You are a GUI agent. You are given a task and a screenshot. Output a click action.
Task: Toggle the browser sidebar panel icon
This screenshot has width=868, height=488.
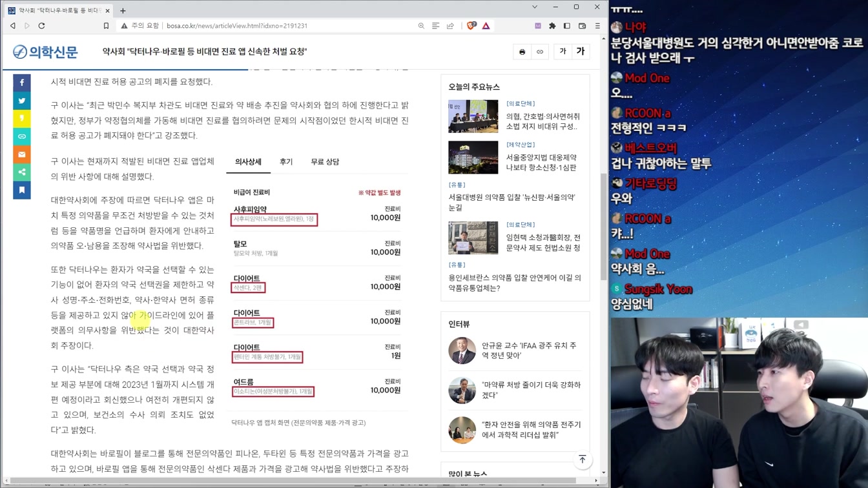click(567, 26)
